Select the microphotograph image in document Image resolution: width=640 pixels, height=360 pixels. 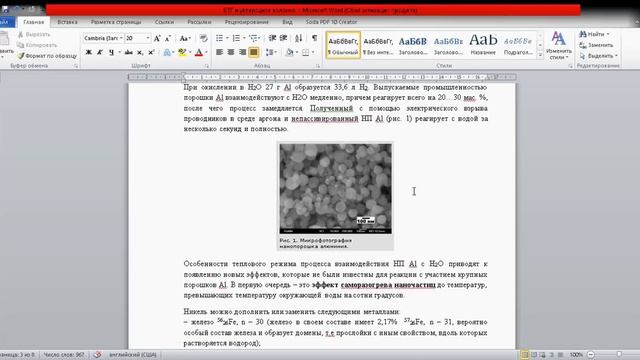point(335,188)
